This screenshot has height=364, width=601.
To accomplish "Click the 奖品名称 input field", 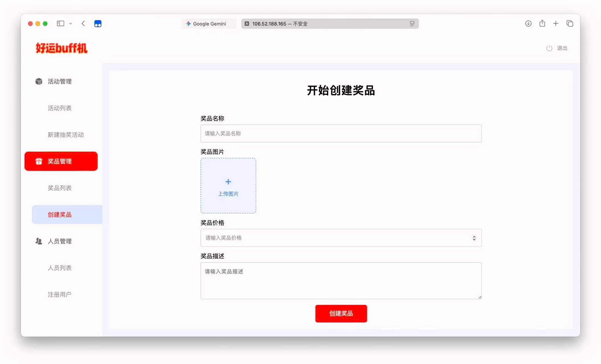I will (341, 134).
